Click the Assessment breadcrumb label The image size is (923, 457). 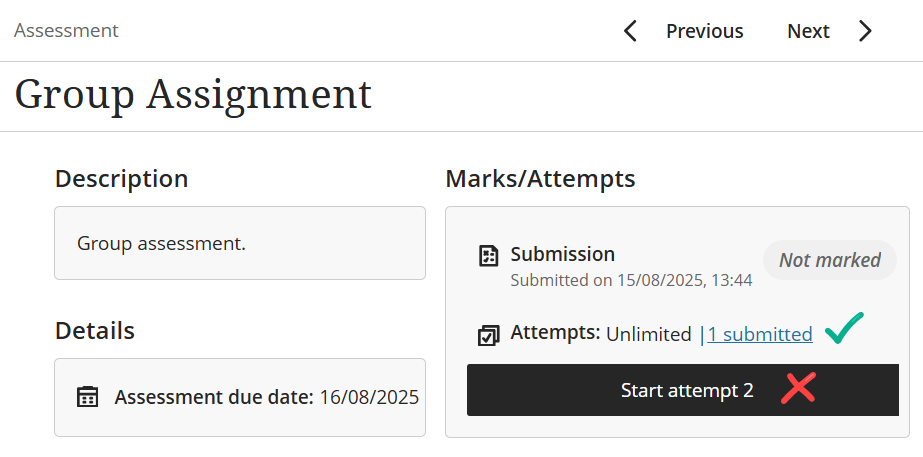tap(66, 31)
